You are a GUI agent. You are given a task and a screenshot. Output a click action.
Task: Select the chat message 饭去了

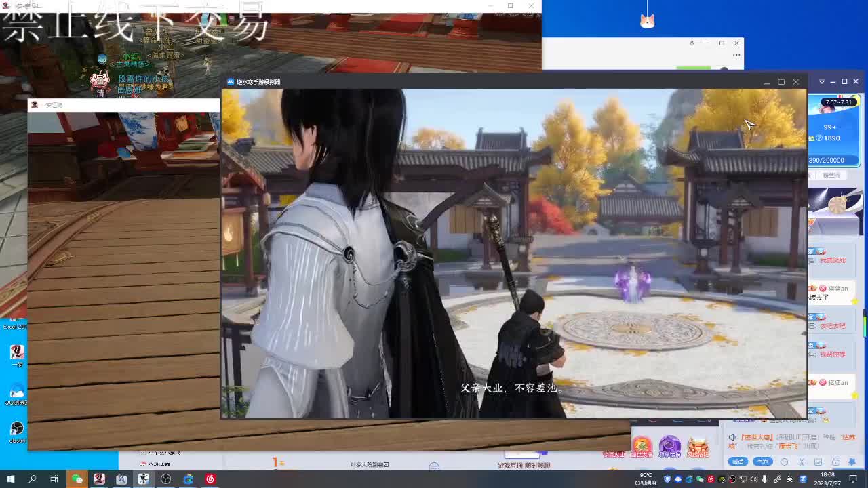[818, 298]
